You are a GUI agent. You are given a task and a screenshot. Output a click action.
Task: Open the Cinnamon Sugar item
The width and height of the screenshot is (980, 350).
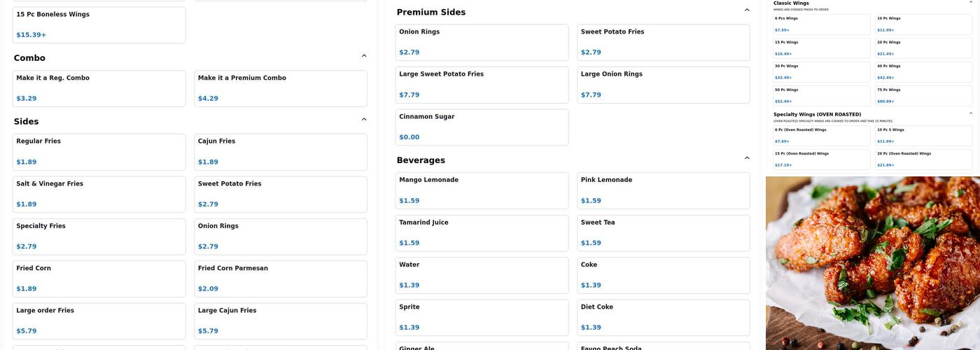pos(482,127)
